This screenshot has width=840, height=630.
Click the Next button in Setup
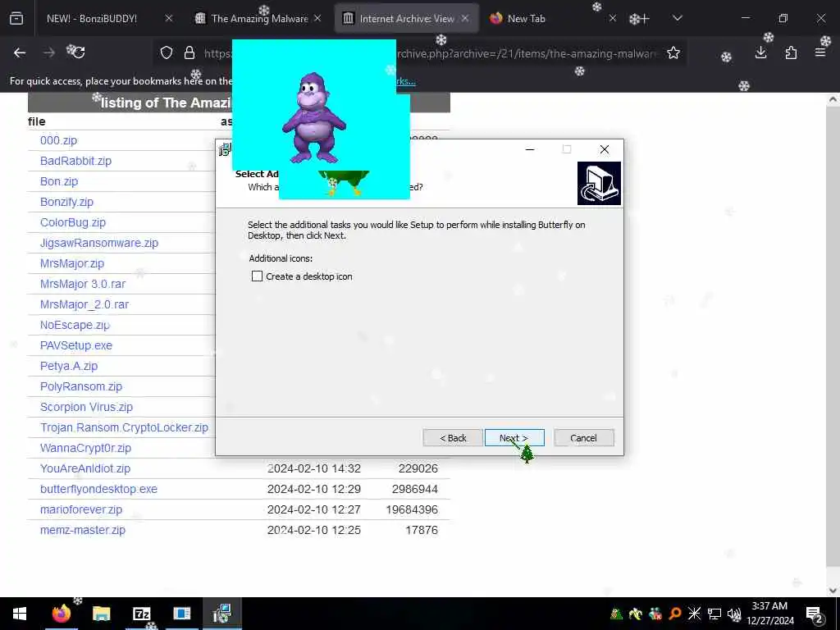point(514,438)
